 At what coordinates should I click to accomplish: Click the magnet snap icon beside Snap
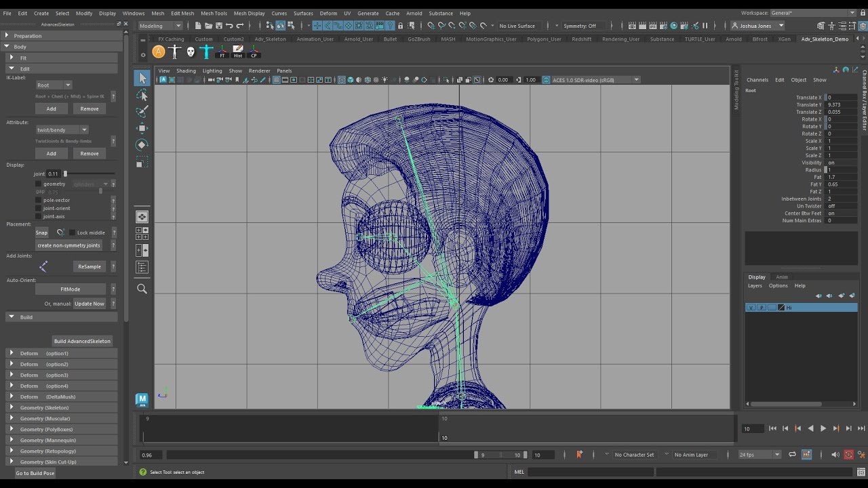click(60, 232)
